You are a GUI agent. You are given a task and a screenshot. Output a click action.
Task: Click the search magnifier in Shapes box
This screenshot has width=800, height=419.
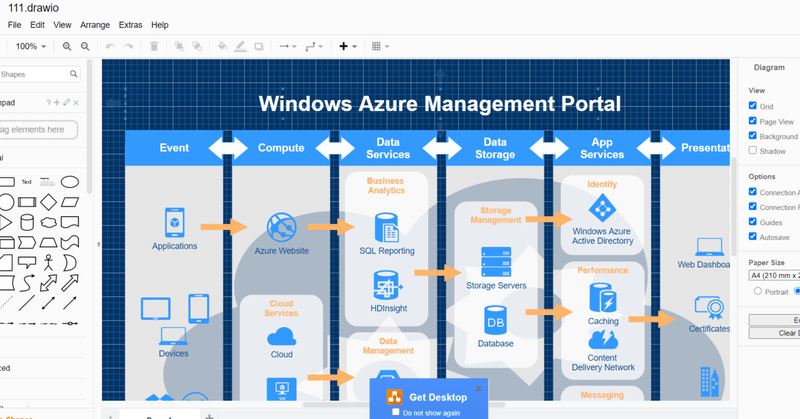point(74,74)
